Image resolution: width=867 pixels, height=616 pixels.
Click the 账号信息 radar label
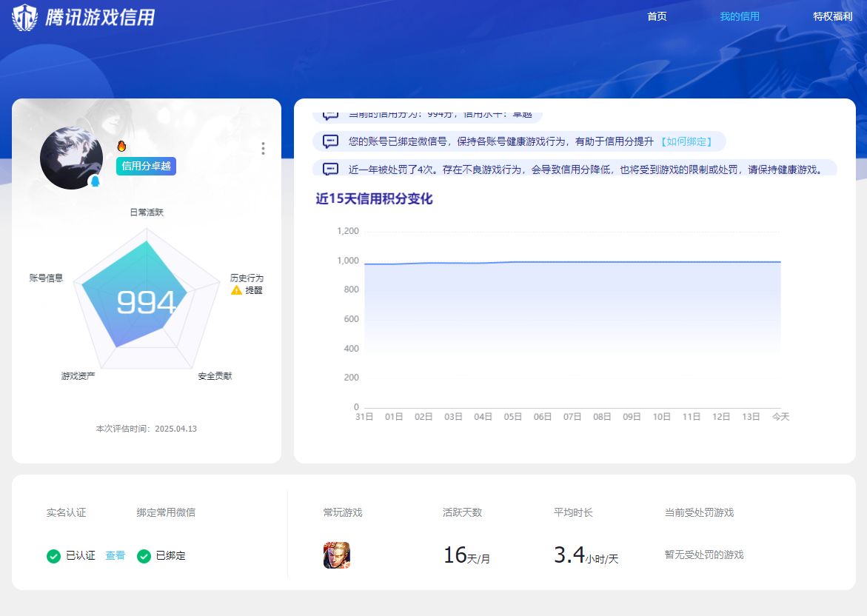46,278
